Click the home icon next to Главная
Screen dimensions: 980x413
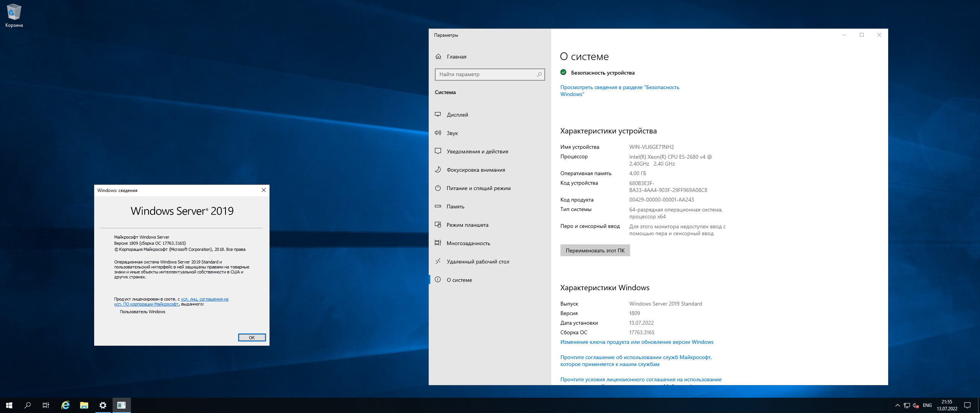[438, 57]
